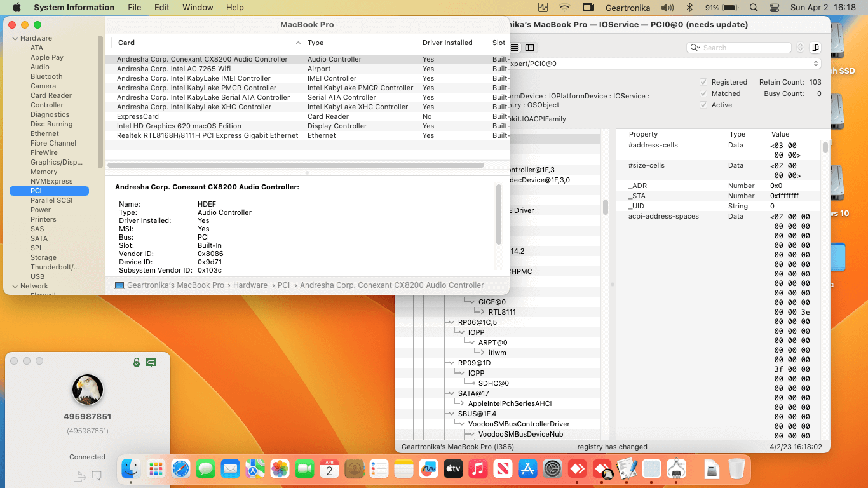Open the Trash in the Dock
This screenshot has height=488, width=868.
point(736,470)
